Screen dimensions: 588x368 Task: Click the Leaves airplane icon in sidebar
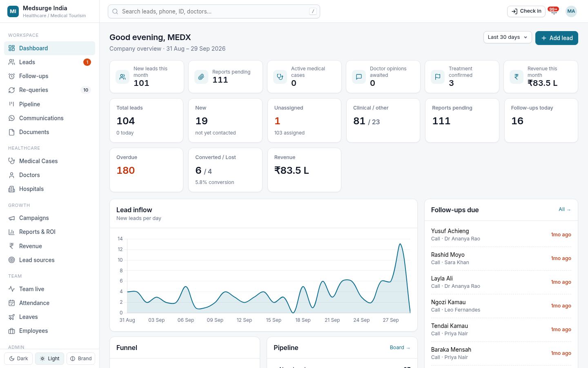pyautogui.click(x=11, y=317)
